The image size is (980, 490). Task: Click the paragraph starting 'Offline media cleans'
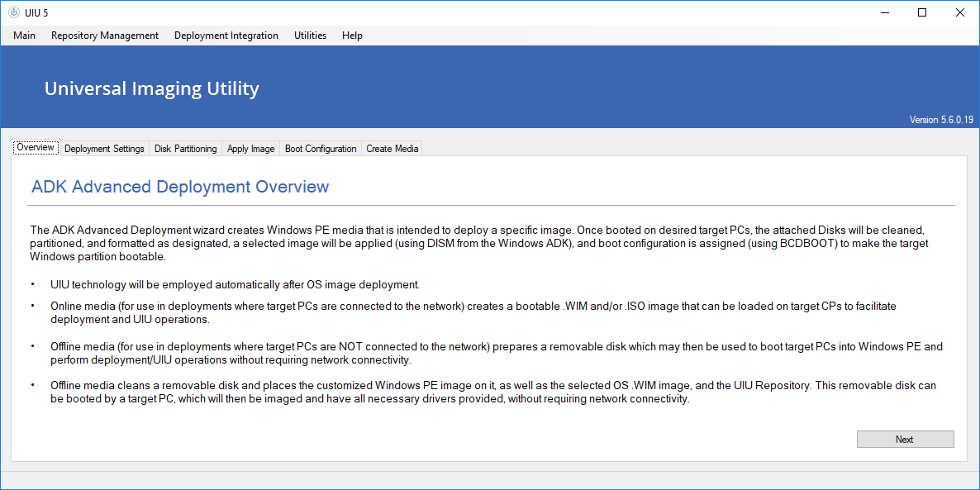click(x=493, y=392)
